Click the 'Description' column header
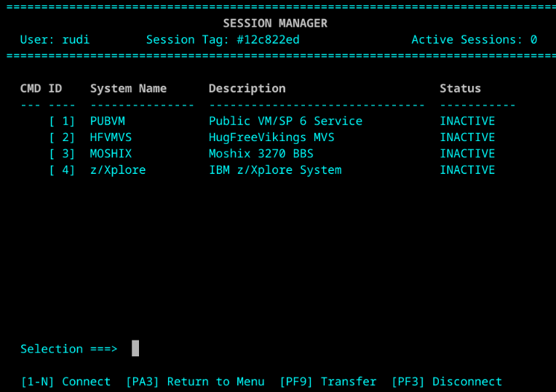The width and height of the screenshot is (556, 392). 247,89
